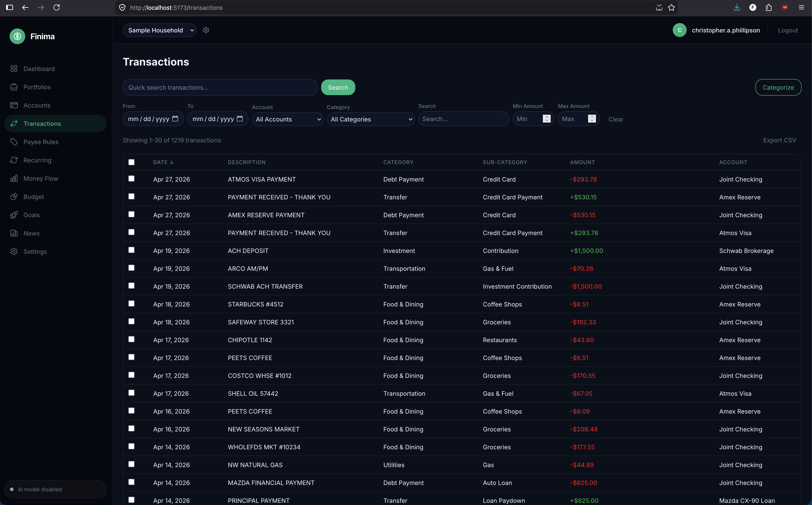Screen dimensions: 812x505
Task: Click the Transactions arrows icon
Action: click(14, 124)
